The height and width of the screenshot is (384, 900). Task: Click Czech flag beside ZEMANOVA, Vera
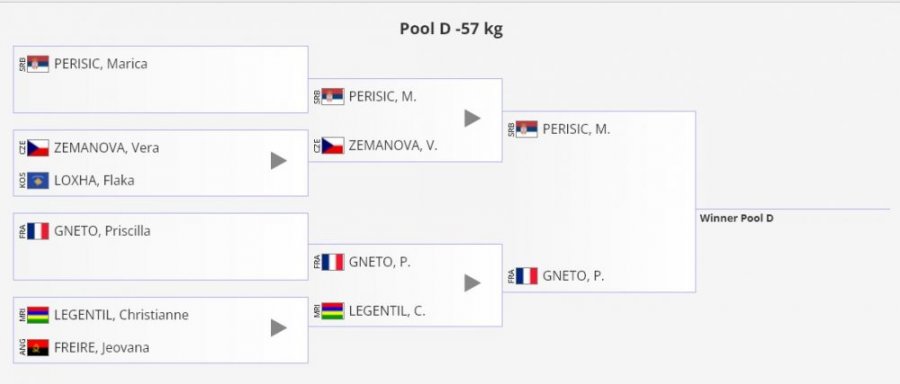tap(38, 148)
